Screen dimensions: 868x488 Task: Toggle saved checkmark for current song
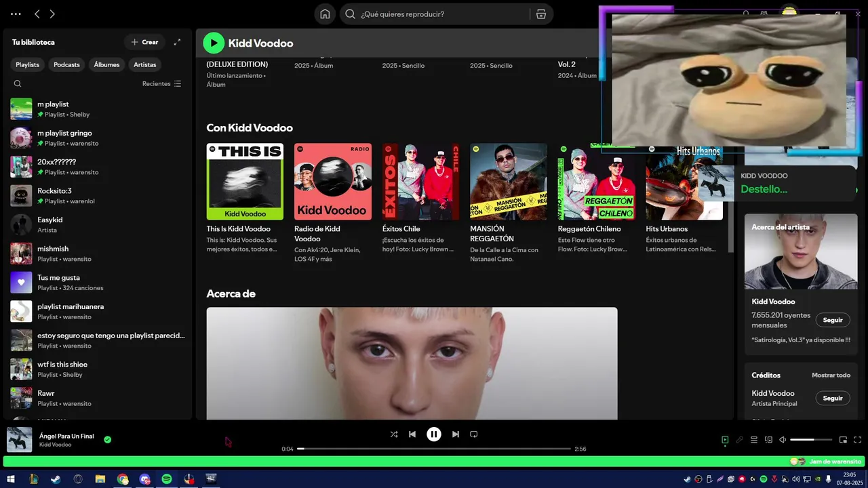(x=107, y=439)
